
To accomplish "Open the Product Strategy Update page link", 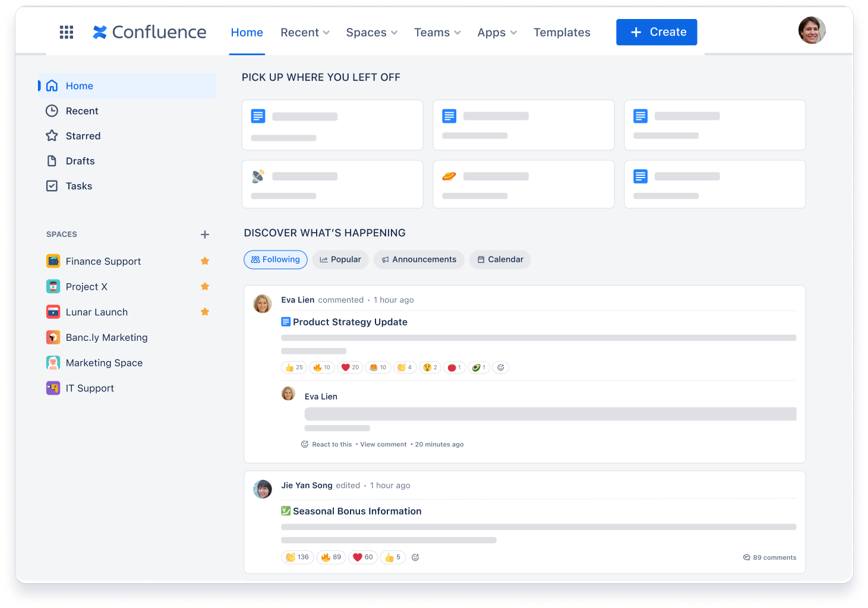I will 351,322.
